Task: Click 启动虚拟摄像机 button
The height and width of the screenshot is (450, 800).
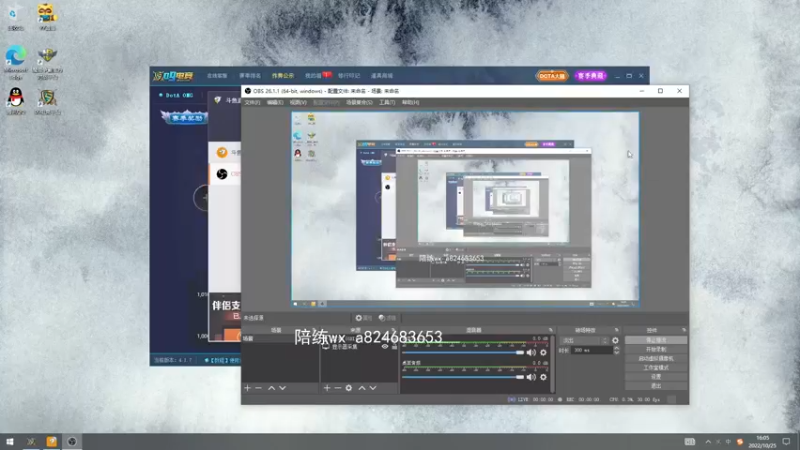Action: pyautogui.click(x=656, y=358)
